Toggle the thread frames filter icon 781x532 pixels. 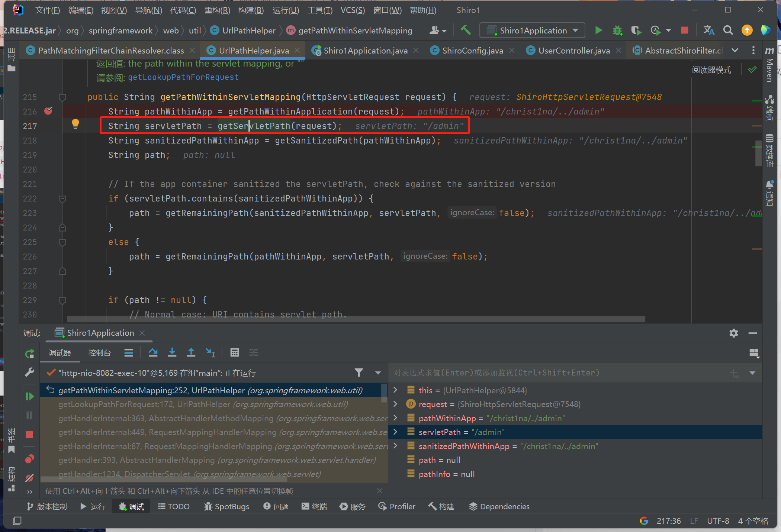[x=359, y=373]
